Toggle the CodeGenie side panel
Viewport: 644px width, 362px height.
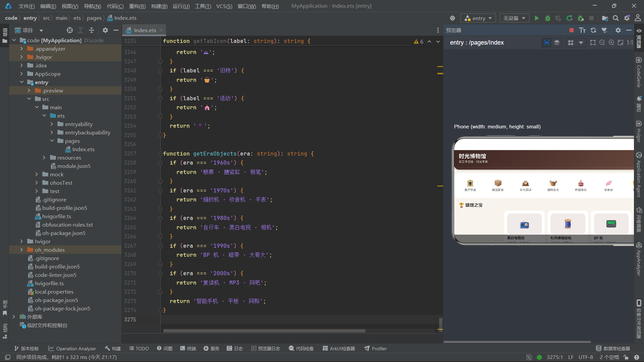pos(639,72)
